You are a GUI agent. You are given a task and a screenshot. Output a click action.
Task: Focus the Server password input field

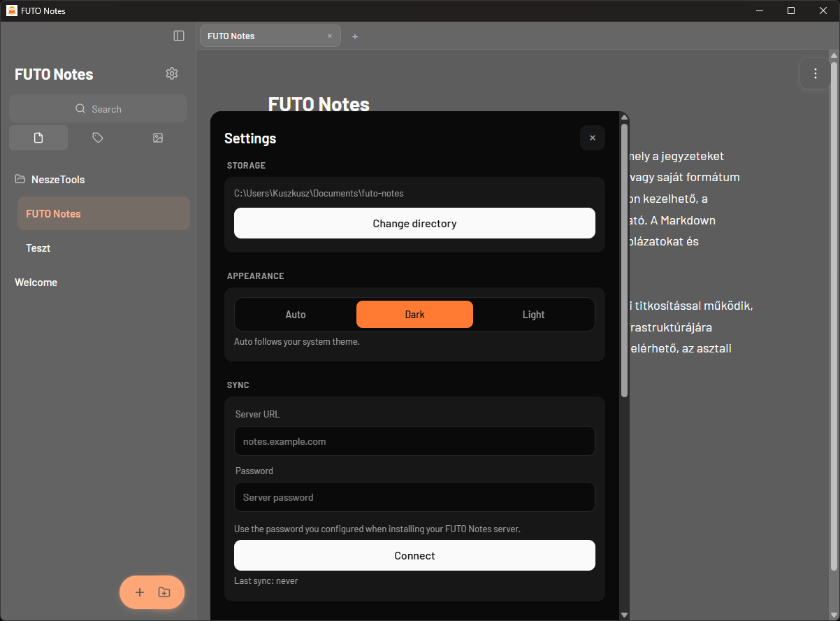pos(414,497)
